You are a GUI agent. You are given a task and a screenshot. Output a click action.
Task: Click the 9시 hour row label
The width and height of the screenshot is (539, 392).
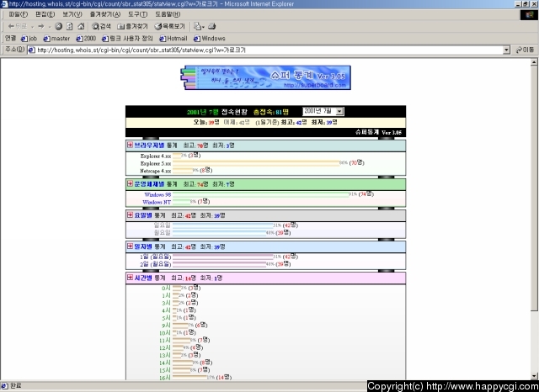[x=166, y=325]
